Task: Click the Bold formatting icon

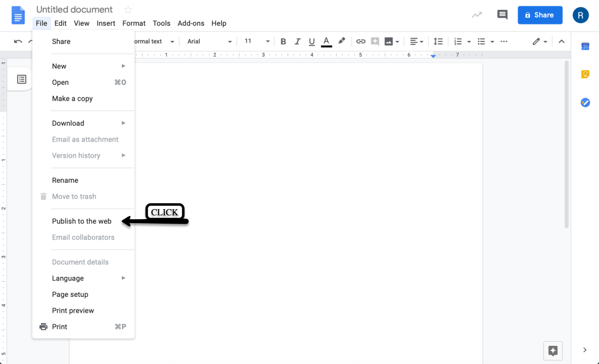Action: pyautogui.click(x=283, y=41)
